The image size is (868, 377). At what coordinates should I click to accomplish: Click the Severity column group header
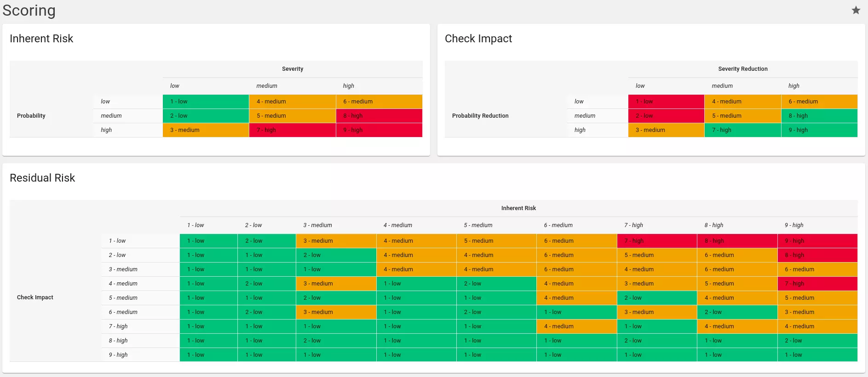(293, 69)
